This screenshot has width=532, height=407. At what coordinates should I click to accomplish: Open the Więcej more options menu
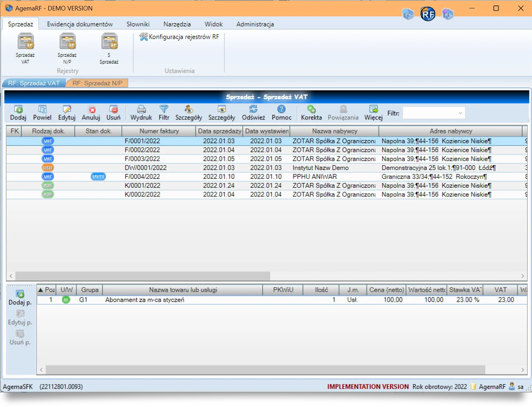373,113
